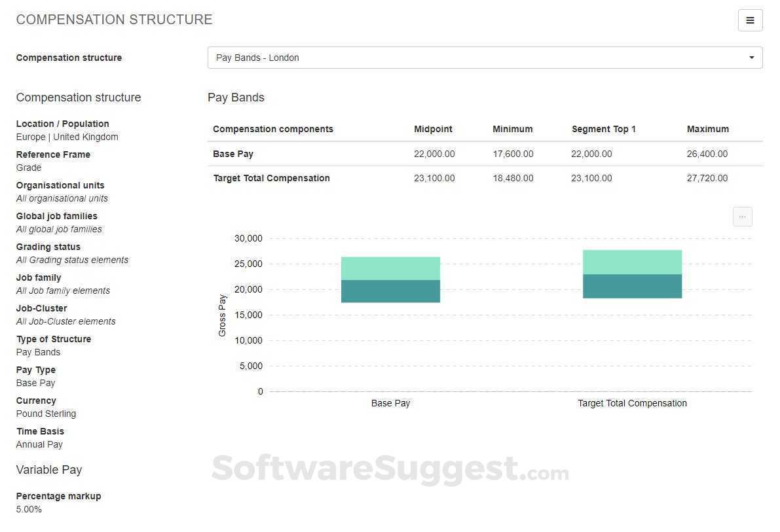Image resolution: width=780 pixels, height=532 pixels.
Task: Click the Pay Bands section heading
Action: [x=236, y=97]
